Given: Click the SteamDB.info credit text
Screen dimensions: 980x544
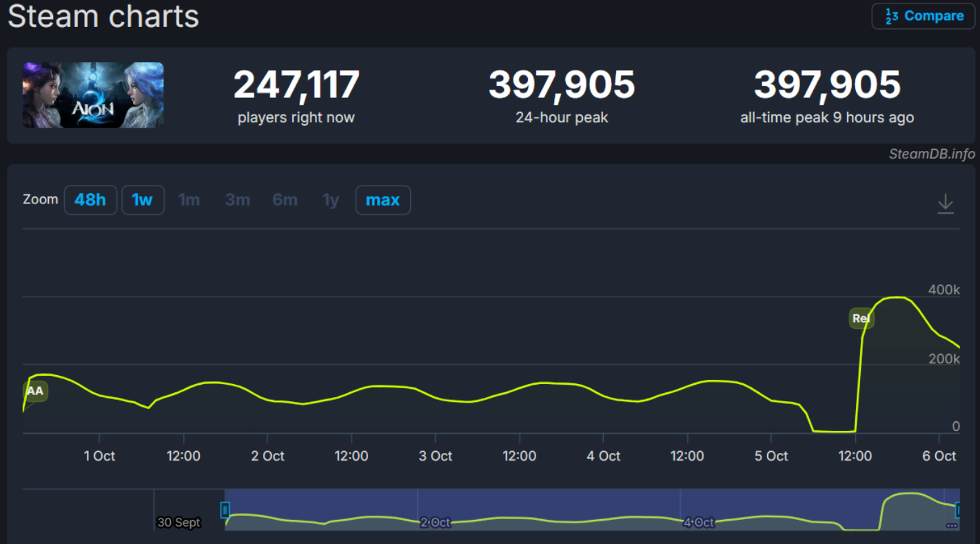Looking at the screenshot, I should pyautogui.click(x=932, y=154).
